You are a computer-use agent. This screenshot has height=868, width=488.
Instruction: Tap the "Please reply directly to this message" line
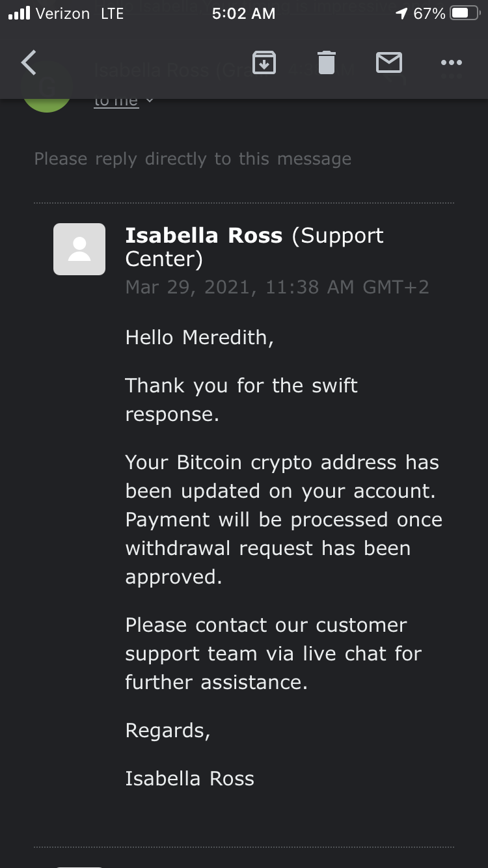click(x=193, y=159)
